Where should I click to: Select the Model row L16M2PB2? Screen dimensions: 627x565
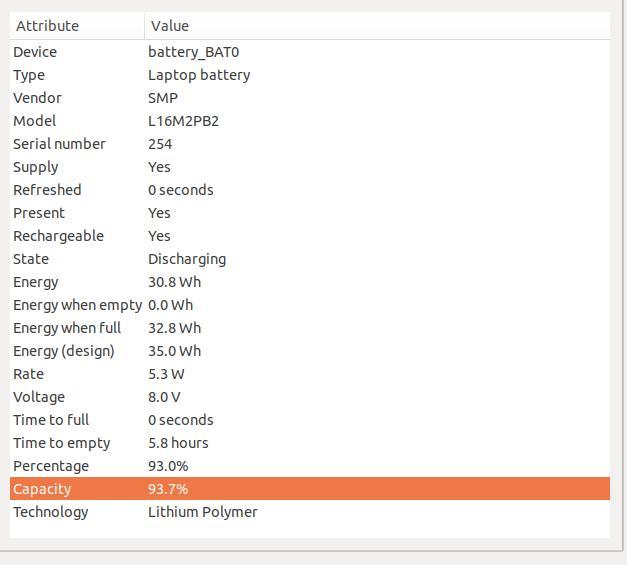tap(310, 121)
